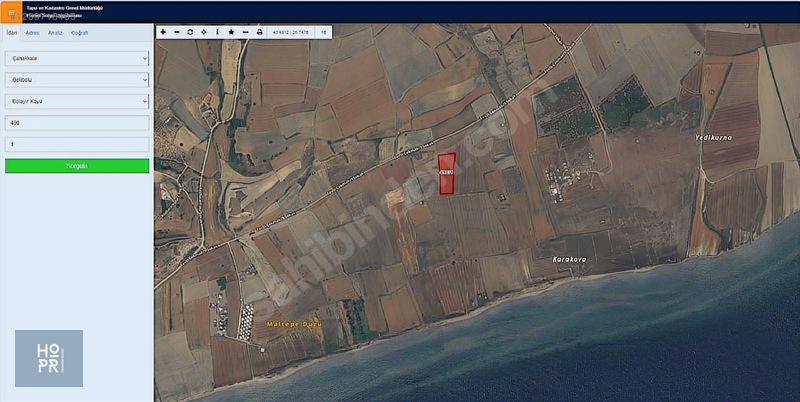The height and width of the screenshot is (402, 800).
Task: Run the query with Sorgula button
Action: tap(77, 166)
